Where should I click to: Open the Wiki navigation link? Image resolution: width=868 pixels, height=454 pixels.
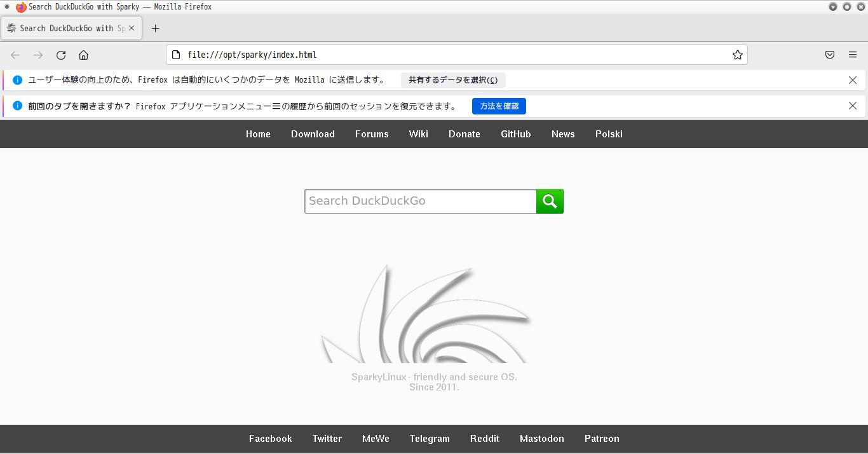[419, 134]
